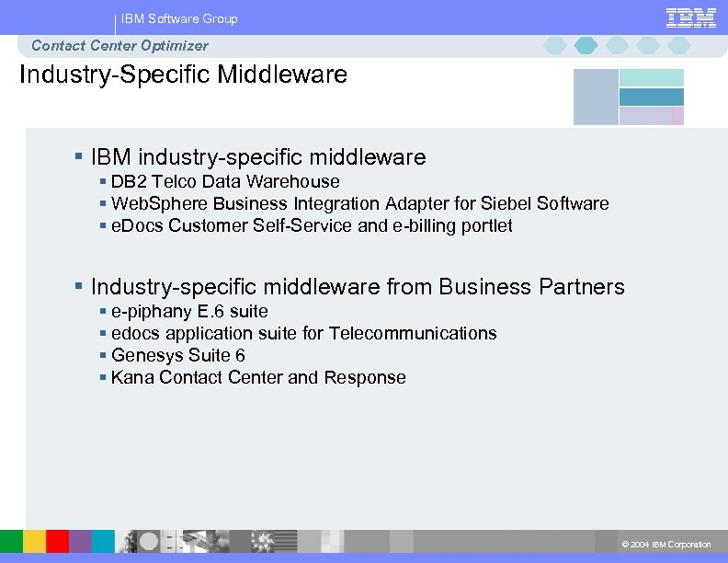Click the 'IBM Software Group' header text

(x=179, y=18)
